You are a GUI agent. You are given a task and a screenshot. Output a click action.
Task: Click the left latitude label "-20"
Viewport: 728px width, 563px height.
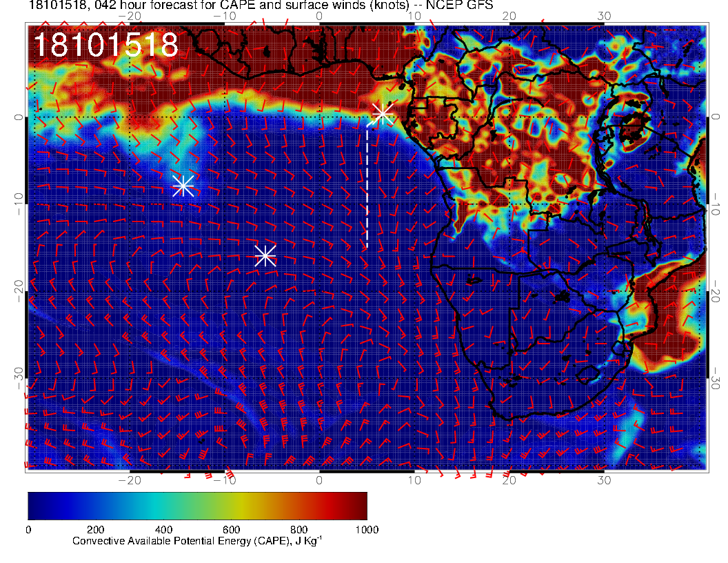point(18,290)
